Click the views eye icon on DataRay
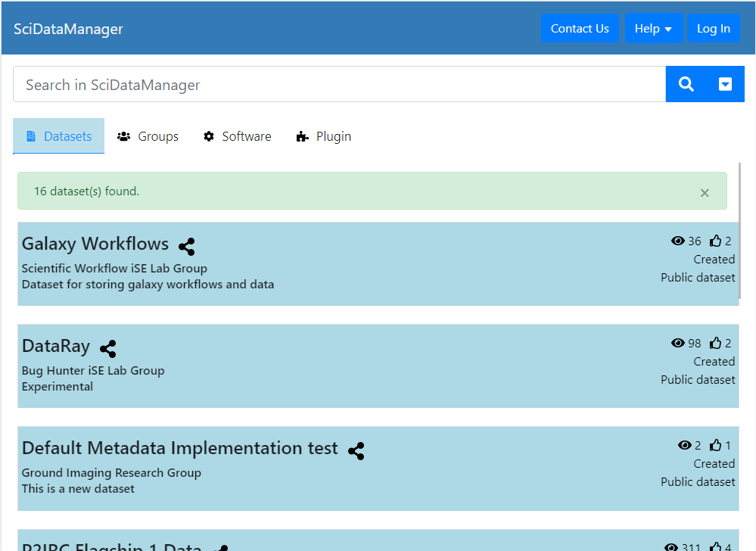 tap(678, 343)
